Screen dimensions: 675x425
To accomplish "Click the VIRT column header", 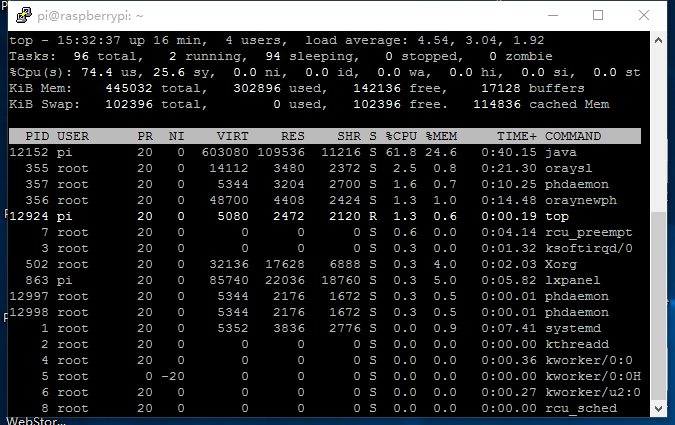I will (x=232, y=136).
